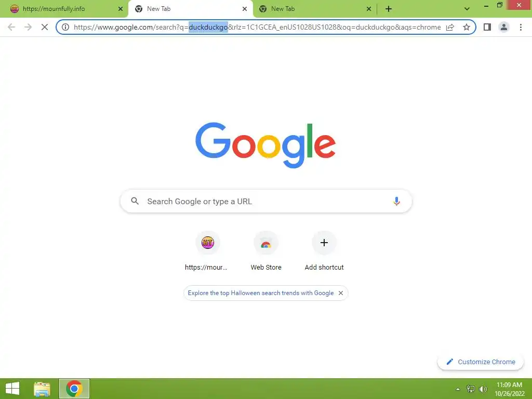Open File Explorer from the taskbar
The height and width of the screenshot is (399, 532).
pyautogui.click(x=42, y=389)
